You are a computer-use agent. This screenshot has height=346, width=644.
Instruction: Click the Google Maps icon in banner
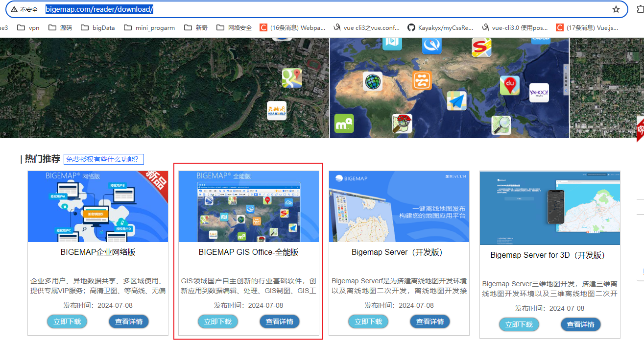(292, 78)
